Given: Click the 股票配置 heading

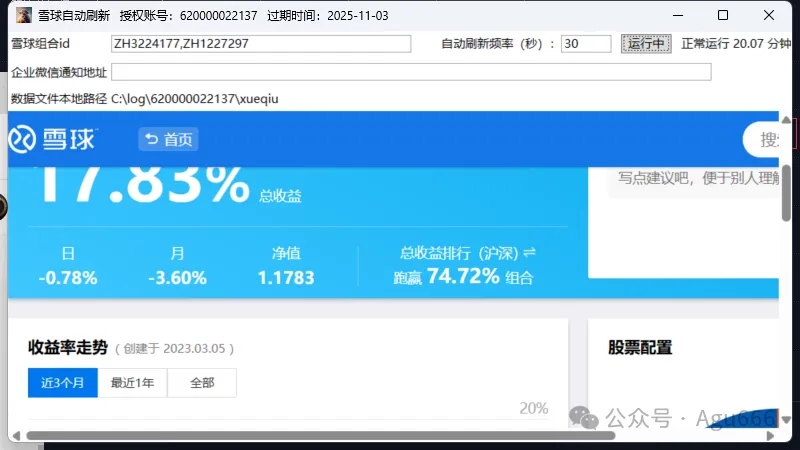Looking at the screenshot, I should (640, 347).
